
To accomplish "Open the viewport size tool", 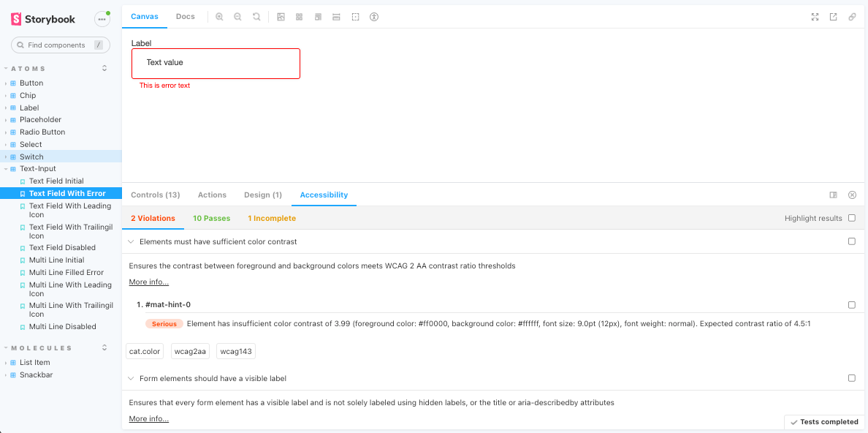I will point(318,17).
